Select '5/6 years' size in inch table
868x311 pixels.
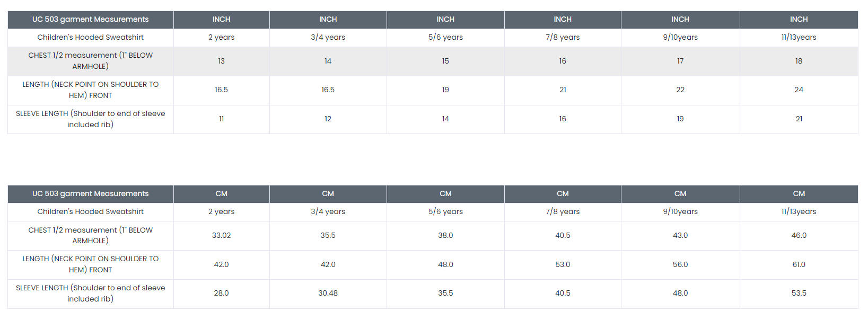445,37
